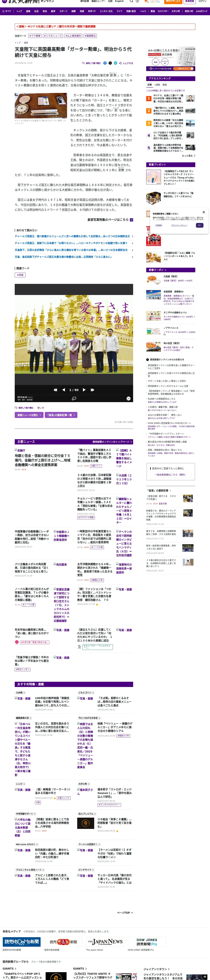
Task: Click the share icon beside シェアする
Action: (120, 63)
